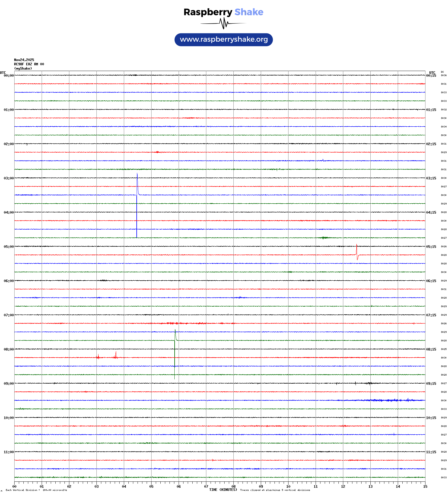This screenshot has height=494, width=448.
Task: Click the 06:00 time label on the left axis
Action: pos(9,281)
